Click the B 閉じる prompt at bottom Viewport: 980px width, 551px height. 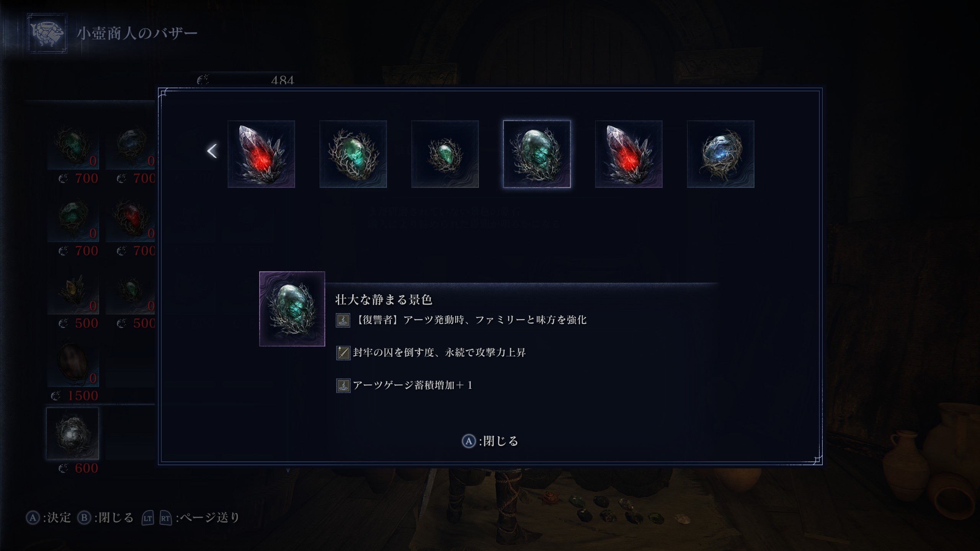click(106, 518)
